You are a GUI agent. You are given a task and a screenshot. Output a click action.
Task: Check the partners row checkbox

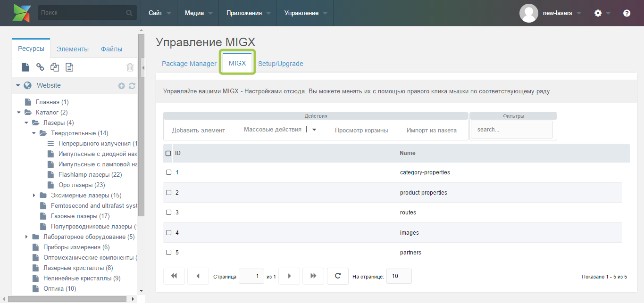point(168,252)
